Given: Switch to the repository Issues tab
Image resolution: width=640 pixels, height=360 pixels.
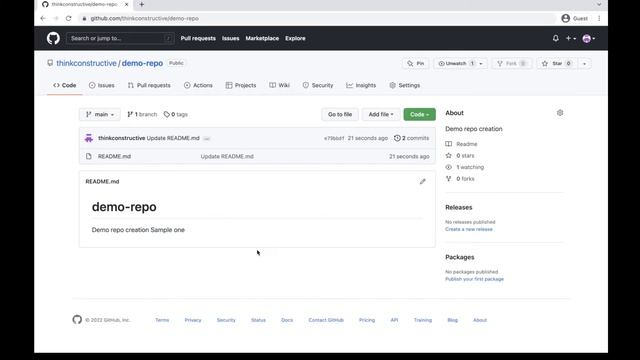Looking at the screenshot, I should coord(102,85).
